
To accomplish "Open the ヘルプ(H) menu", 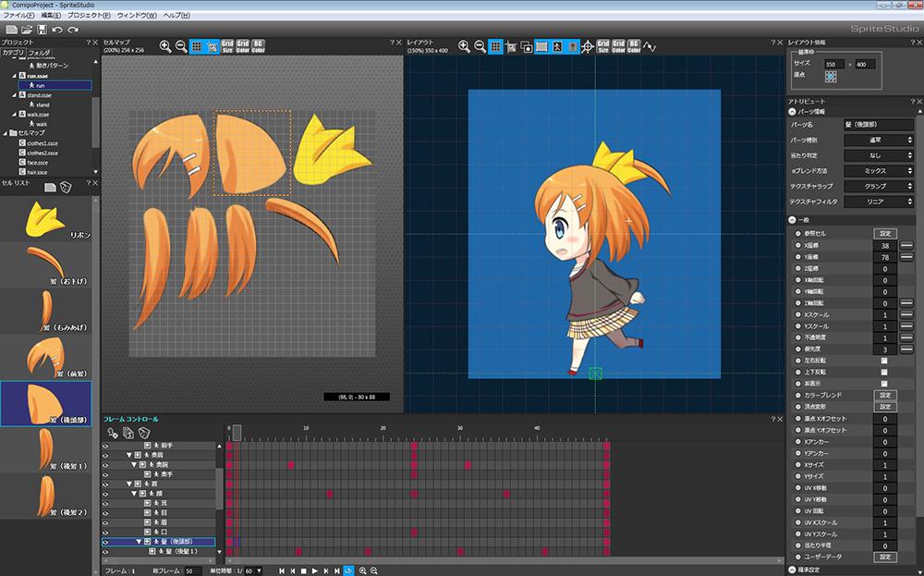I will tap(176, 16).
